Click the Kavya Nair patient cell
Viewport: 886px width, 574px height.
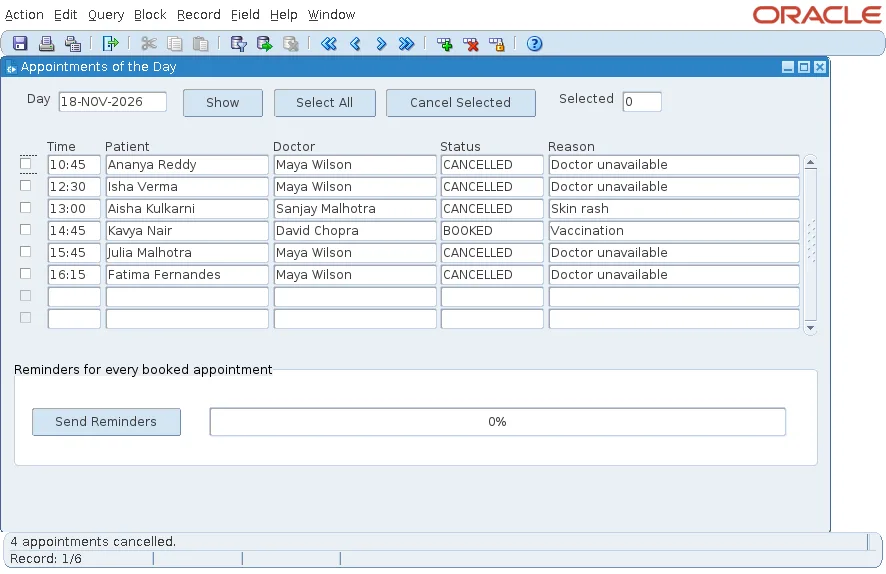(x=187, y=231)
